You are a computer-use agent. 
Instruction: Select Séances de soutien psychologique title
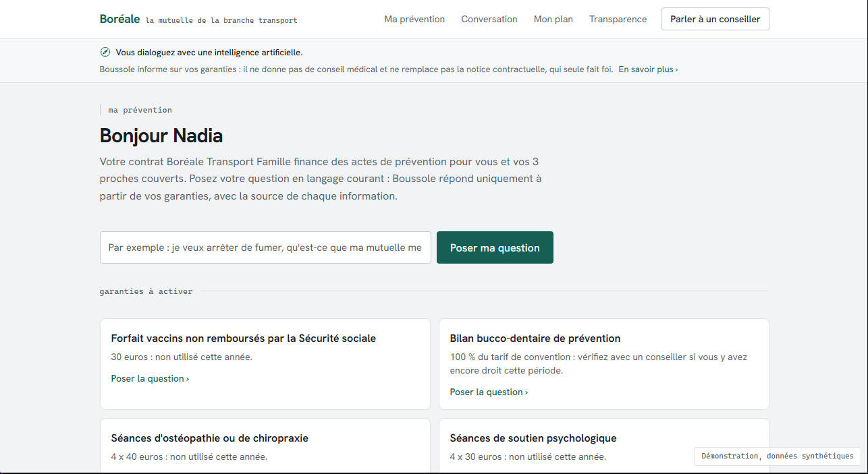coord(533,438)
